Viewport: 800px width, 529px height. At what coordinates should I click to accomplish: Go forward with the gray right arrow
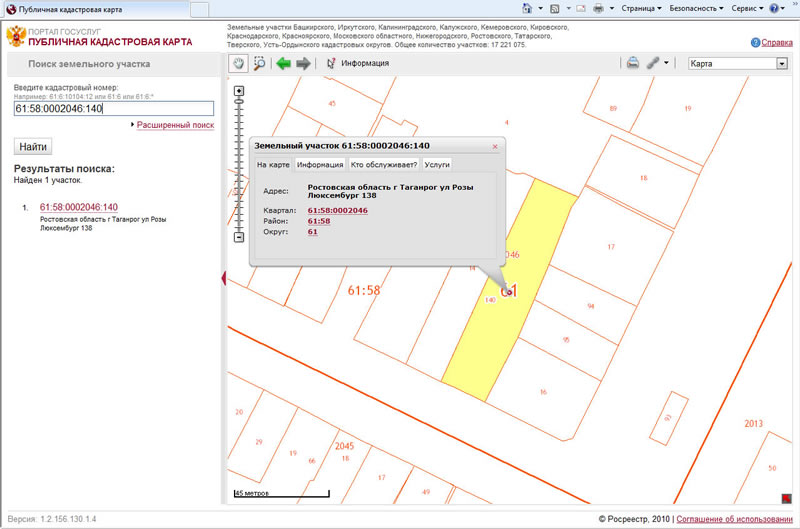coord(303,63)
